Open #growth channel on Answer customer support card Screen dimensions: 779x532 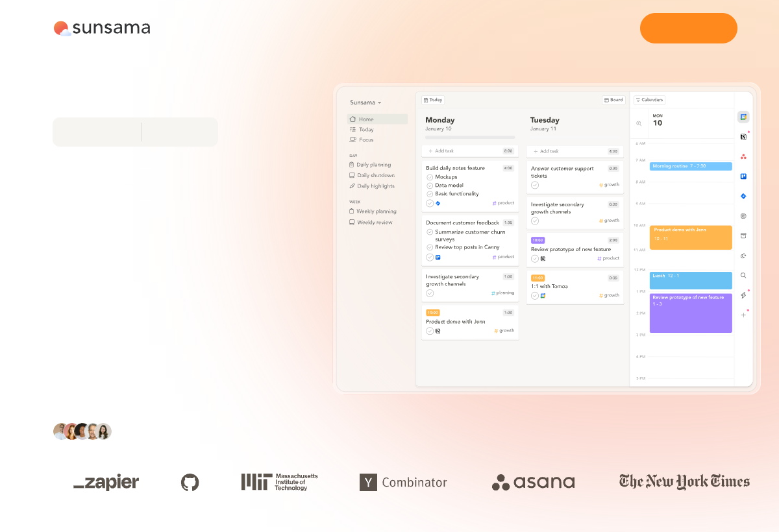[609, 185]
